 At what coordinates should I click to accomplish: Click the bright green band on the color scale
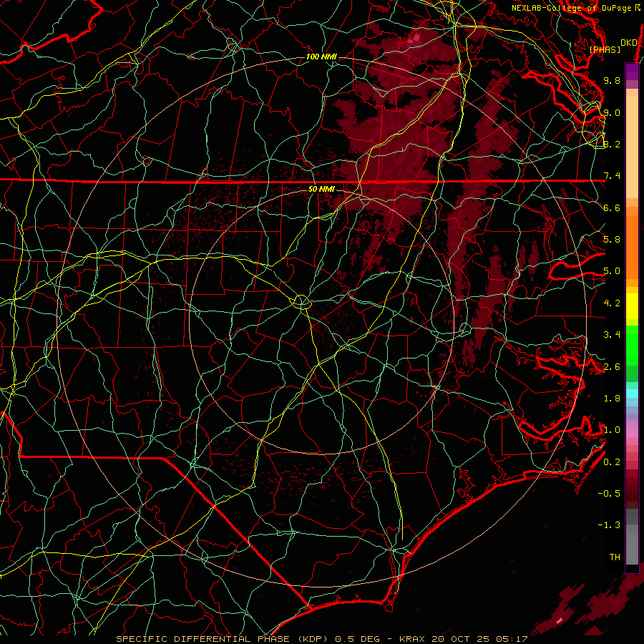pyautogui.click(x=632, y=346)
